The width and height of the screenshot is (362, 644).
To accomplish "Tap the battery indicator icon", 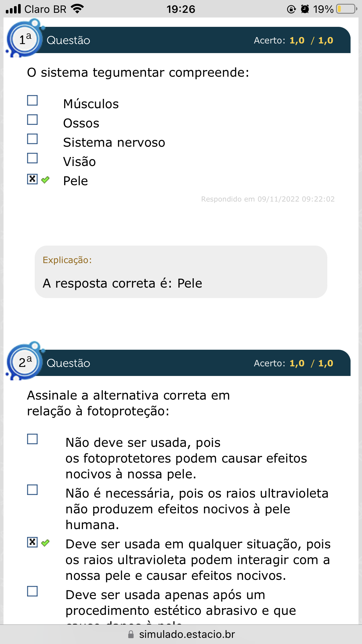I will coord(346,9).
